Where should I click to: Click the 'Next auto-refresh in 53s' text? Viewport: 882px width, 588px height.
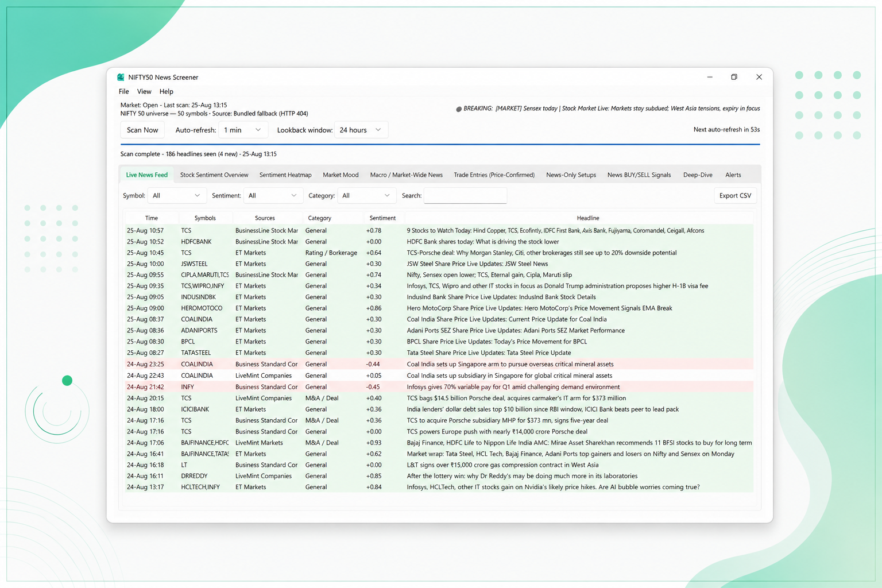tap(726, 130)
